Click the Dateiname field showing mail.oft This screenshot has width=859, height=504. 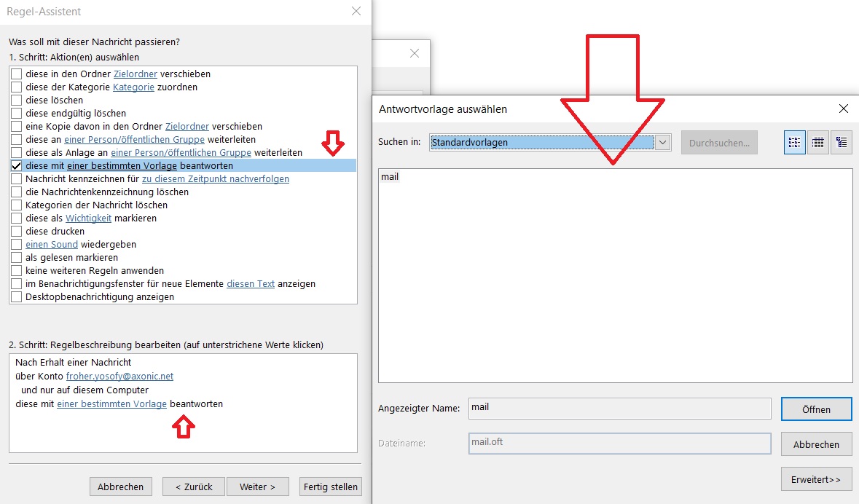(619, 444)
